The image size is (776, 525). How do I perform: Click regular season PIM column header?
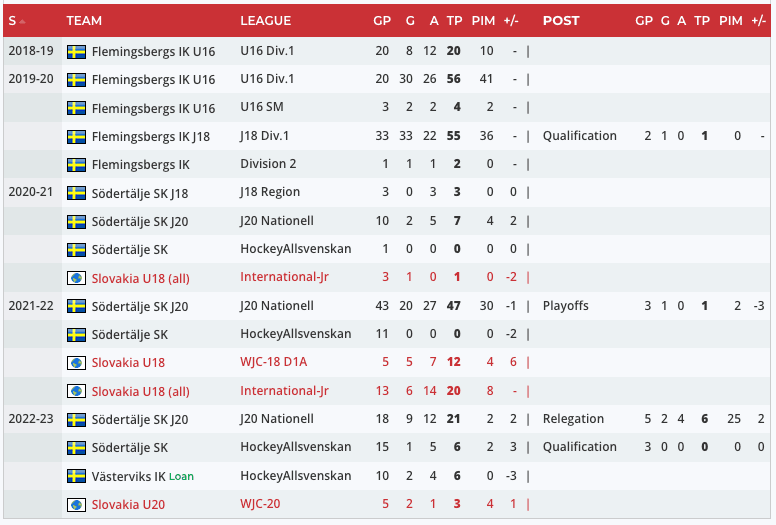483,20
